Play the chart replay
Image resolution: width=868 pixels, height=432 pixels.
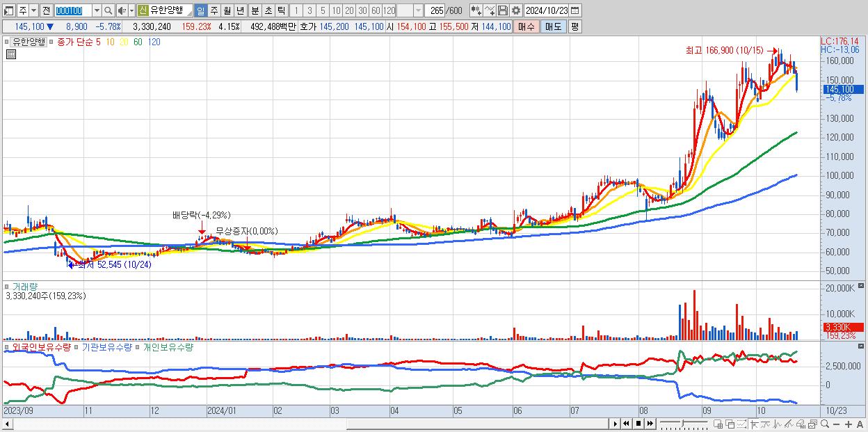point(615,424)
